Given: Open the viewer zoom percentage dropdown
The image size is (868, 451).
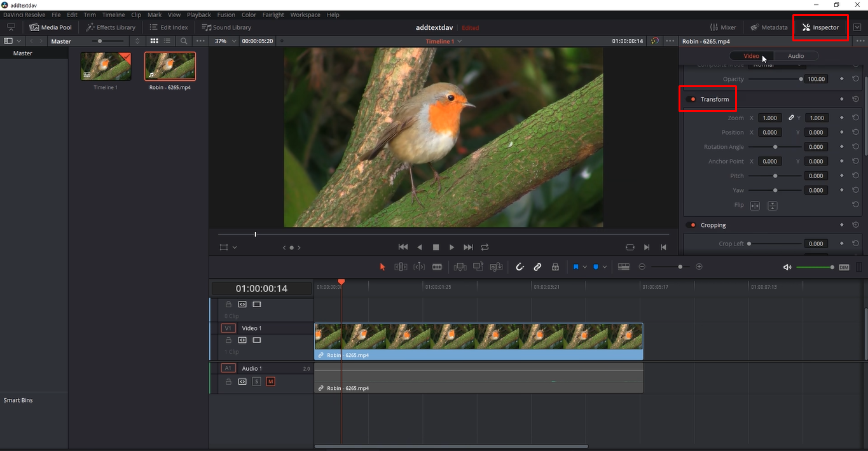Looking at the screenshot, I should tap(223, 41).
